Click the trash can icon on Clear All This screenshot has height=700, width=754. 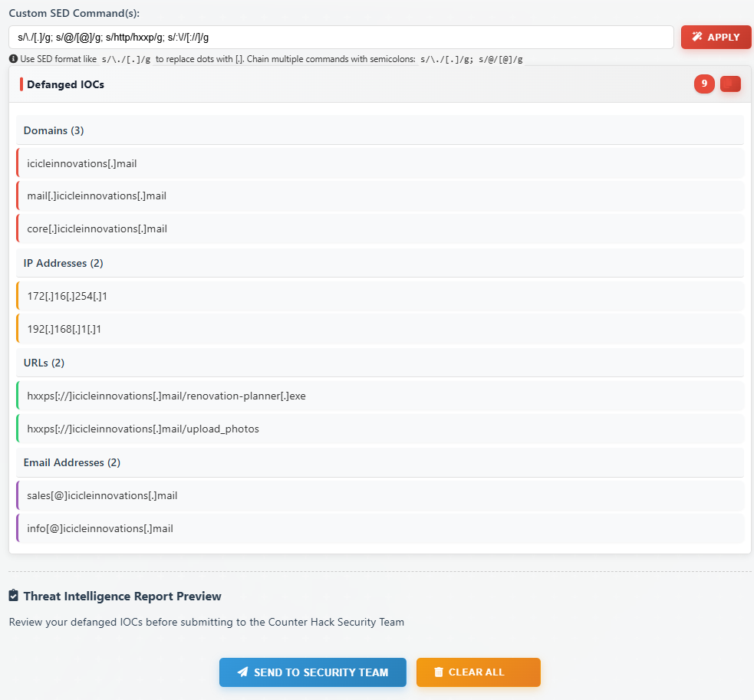[x=439, y=672]
